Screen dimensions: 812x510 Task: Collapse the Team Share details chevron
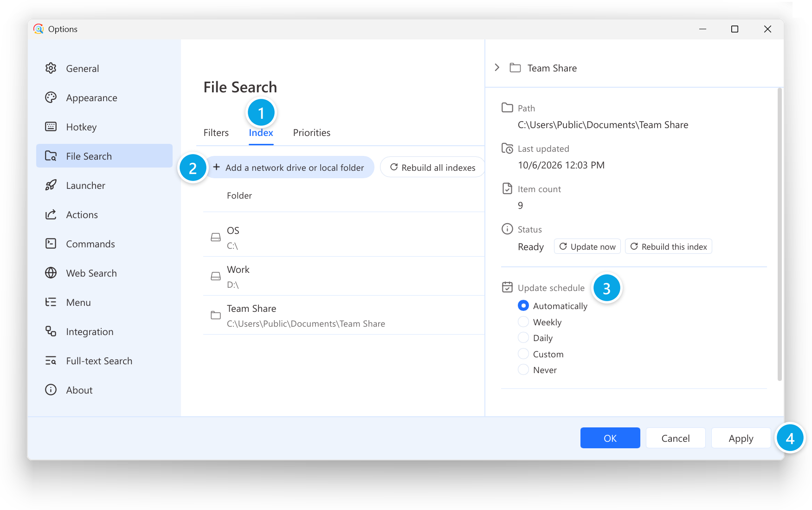click(497, 68)
